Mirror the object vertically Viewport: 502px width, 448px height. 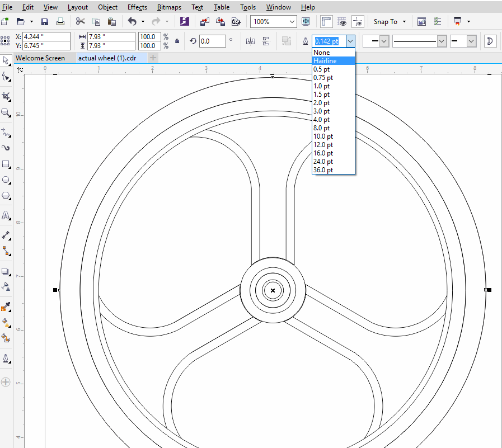click(x=266, y=41)
